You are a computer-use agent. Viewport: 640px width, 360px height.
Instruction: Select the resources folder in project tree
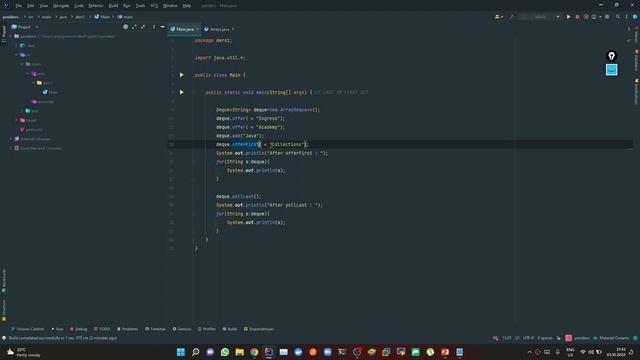43,102
